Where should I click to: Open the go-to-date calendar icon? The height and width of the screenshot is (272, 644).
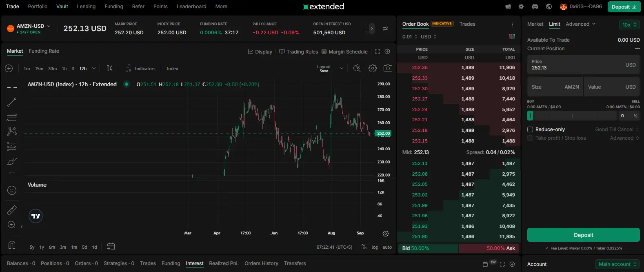point(111,246)
